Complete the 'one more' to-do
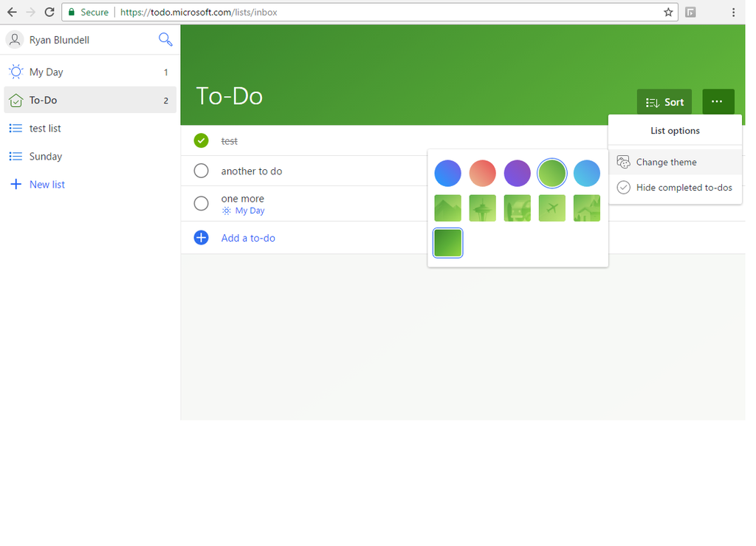Screen dimensions: 756x546 tap(201, 204)
